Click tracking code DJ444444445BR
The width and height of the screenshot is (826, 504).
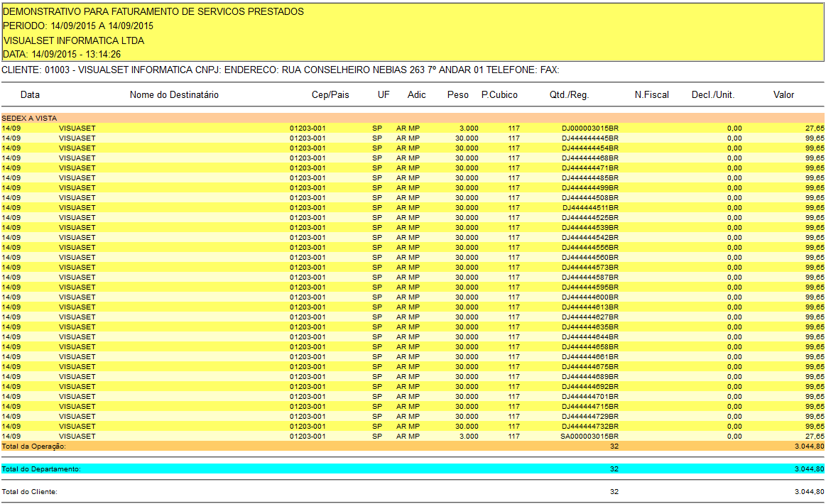click(590, 138)
